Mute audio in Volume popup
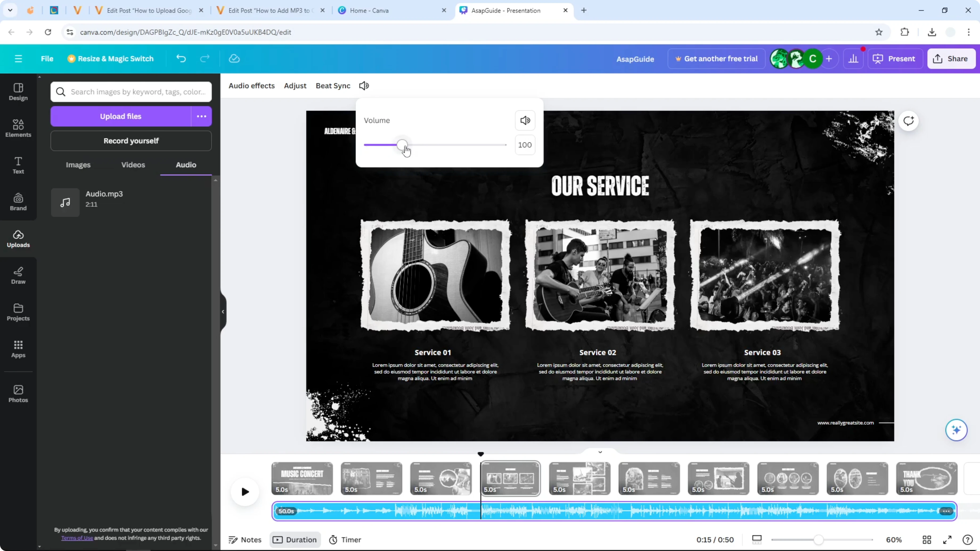 click(x=525, y=121)
